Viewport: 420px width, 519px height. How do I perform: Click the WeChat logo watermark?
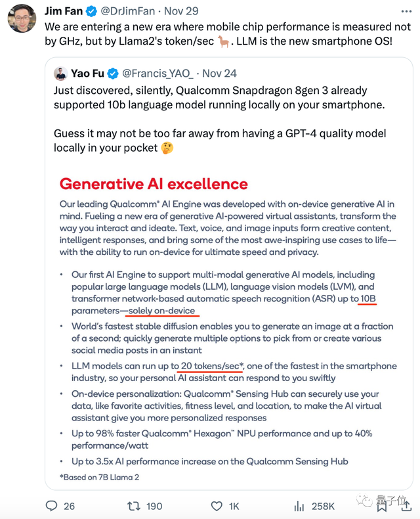tap(363, 502)
